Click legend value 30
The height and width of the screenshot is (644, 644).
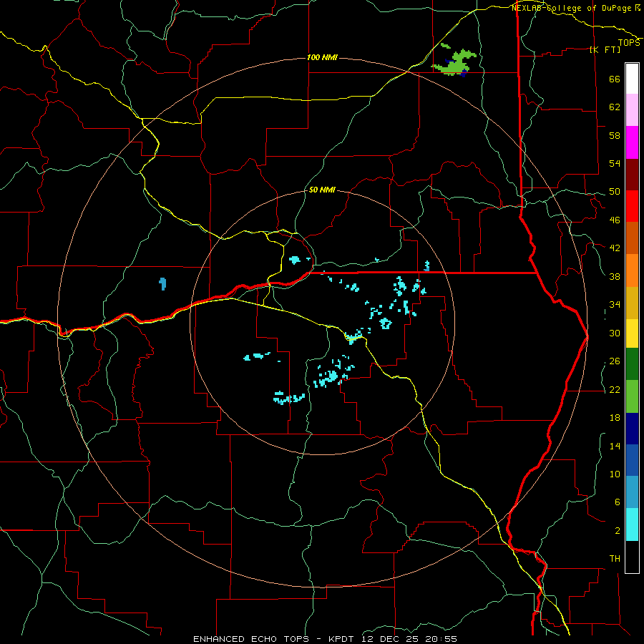615,333
